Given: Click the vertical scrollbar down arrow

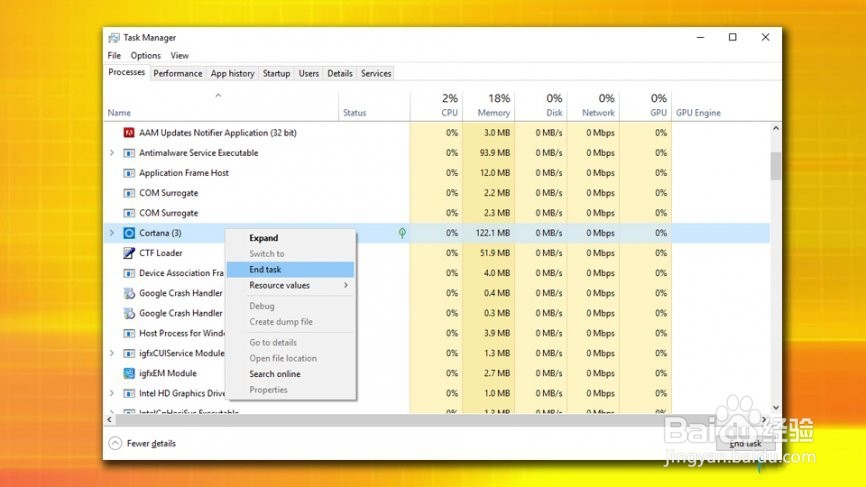Looking at the screenshot, I should tap(775, 407).
